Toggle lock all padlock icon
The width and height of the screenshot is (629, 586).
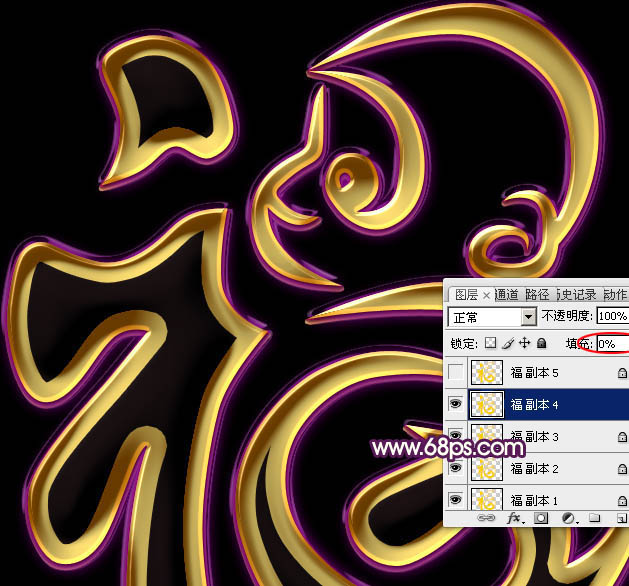click(x=542, y=343)
